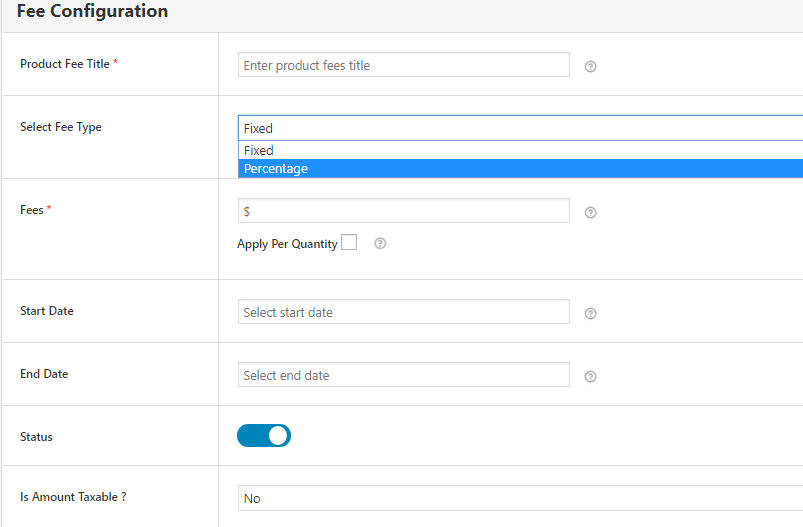Toggle the Status switch off
The height and width of the screenshot is (527, 803).
tap(264, 435)
